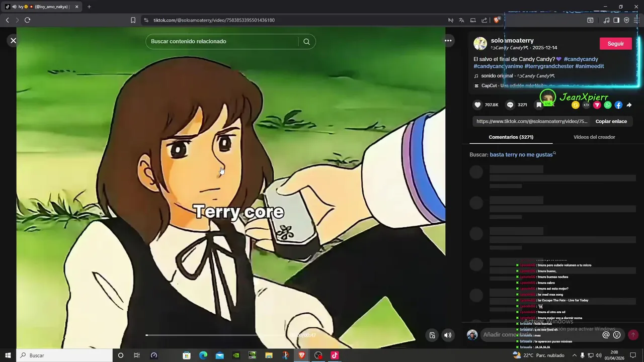Open Mail app from the taskbar
The image size is (644, 362).
[x=219, y=355]
